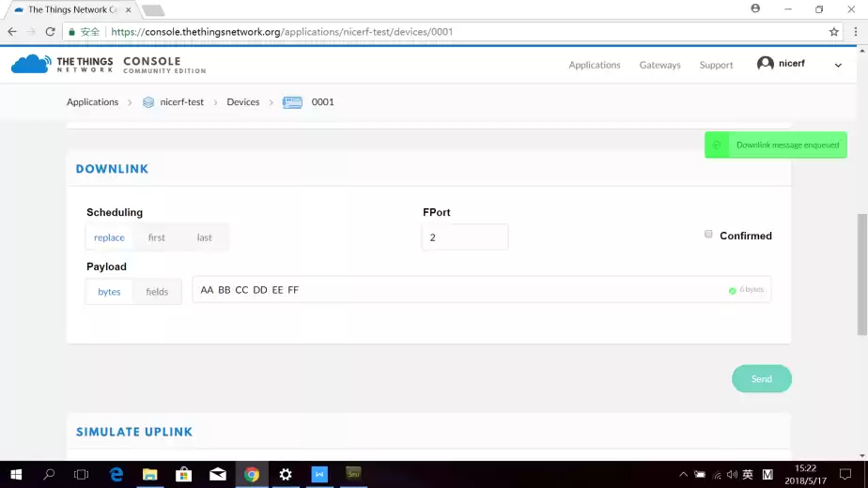The image size is (868, 488).
Task: Go to Devices in the breadcrumb
Action: tap(242, 102)
